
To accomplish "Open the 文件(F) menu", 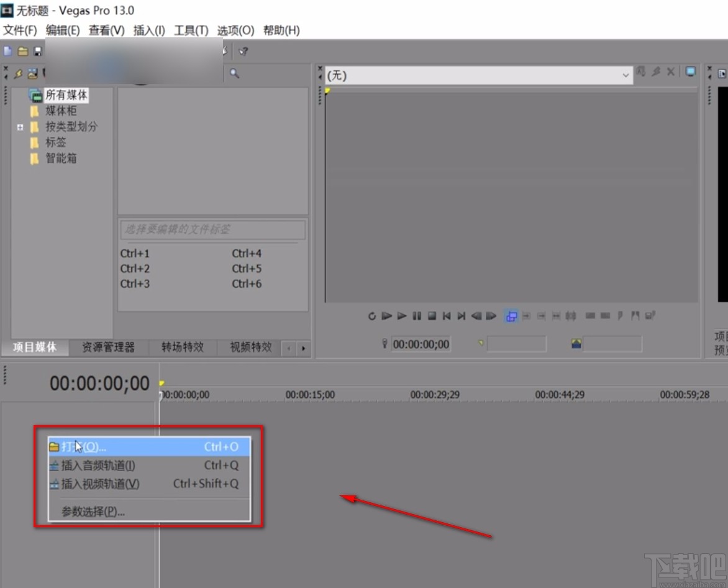I will point(20,30).
